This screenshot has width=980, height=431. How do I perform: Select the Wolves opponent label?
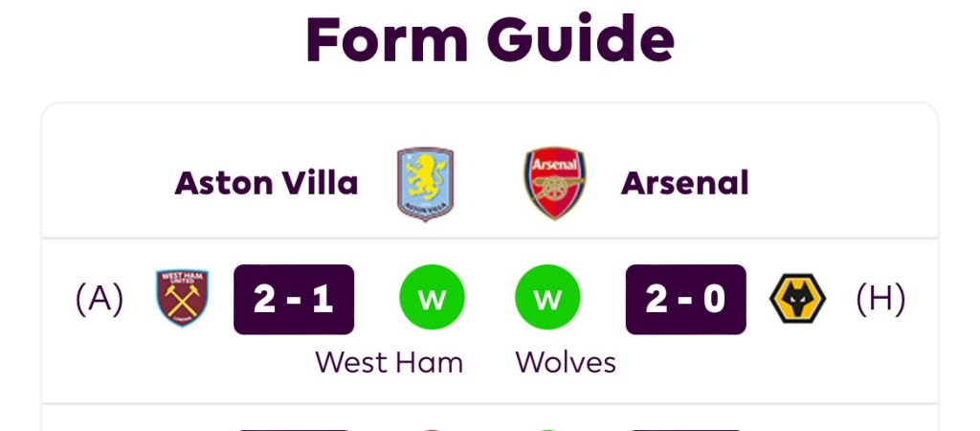click(566, 362)
